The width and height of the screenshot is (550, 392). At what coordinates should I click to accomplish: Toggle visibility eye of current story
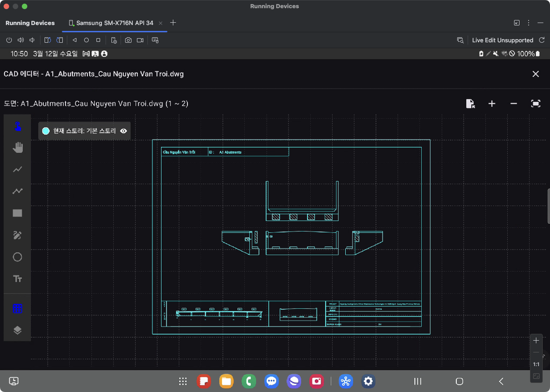pyautogui.click(x=123, y=131)
